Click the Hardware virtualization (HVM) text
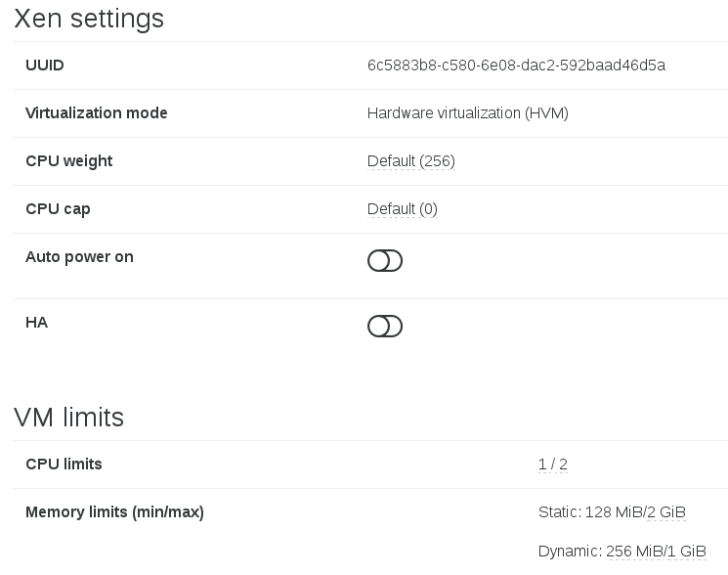 click(467, 113)
